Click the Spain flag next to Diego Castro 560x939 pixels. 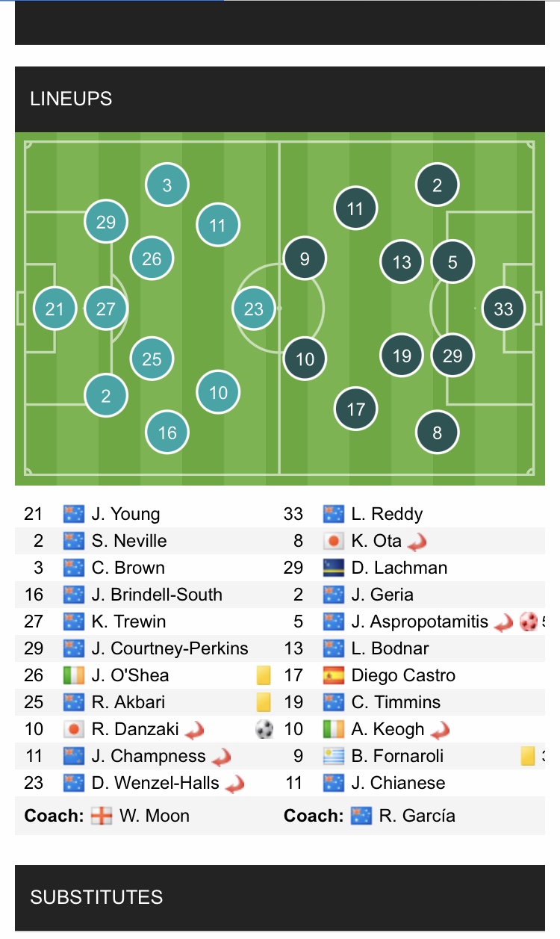coord(333,675)
